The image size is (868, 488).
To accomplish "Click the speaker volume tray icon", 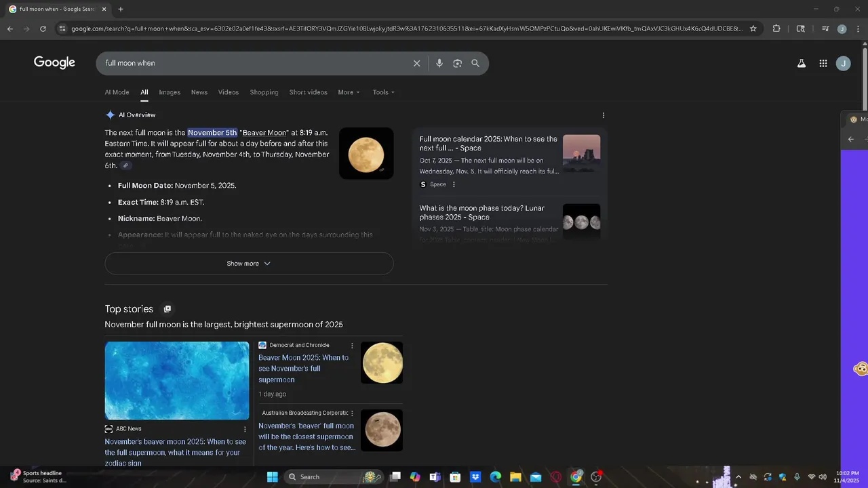I will tap(823, 476).
